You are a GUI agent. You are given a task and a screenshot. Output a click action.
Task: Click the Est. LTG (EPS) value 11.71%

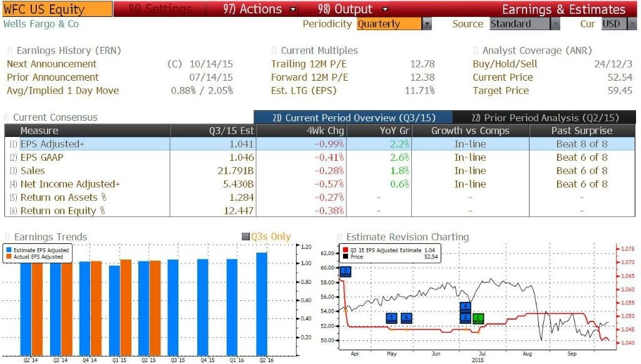point(419,91)
